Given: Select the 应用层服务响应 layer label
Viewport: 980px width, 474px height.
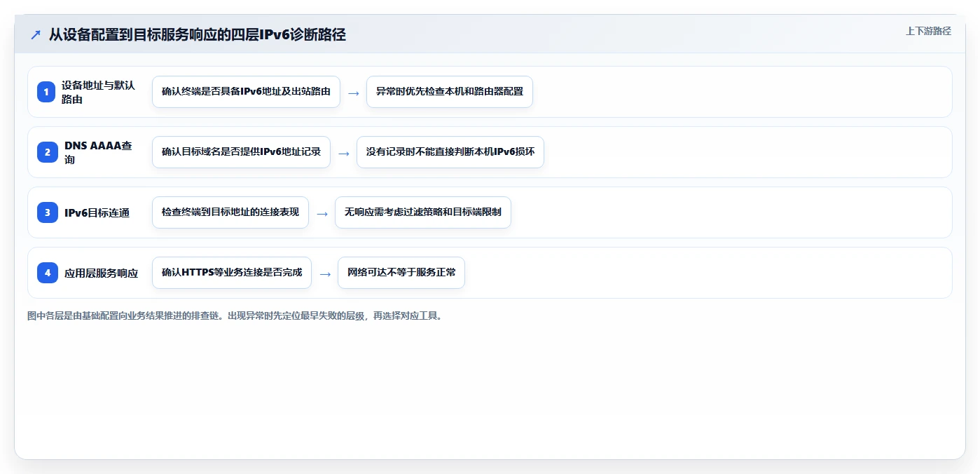Looking at the screenshot, I should tap(101, 273).
